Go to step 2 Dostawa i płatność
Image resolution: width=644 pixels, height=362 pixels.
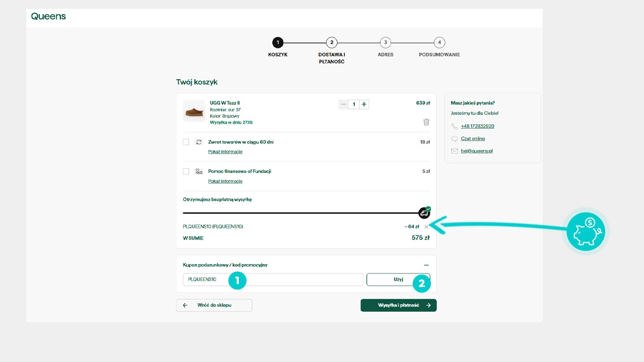pos(332,43)
